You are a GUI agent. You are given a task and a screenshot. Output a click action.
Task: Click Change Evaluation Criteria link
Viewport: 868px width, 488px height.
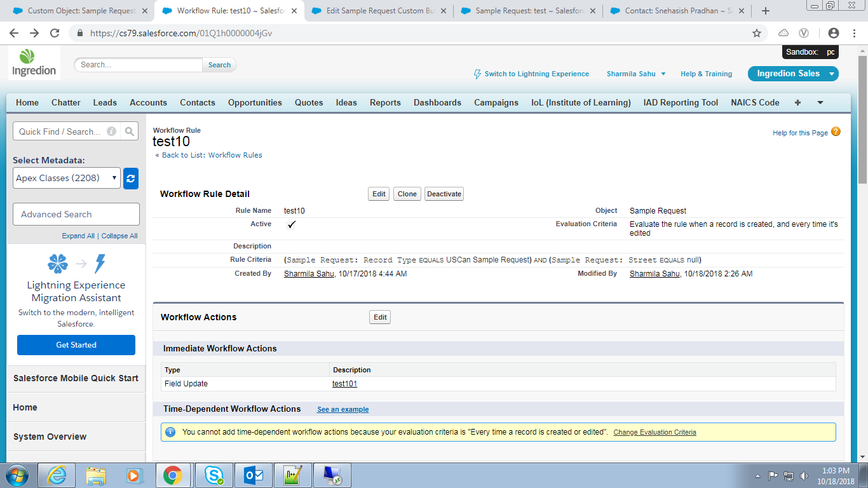pyautogui.click(x=654, y=432)
